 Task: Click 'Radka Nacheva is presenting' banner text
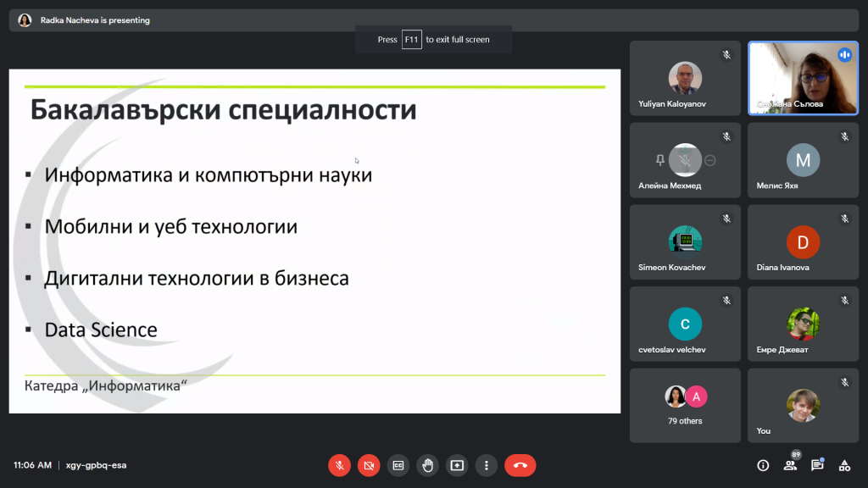click(95, 20)
